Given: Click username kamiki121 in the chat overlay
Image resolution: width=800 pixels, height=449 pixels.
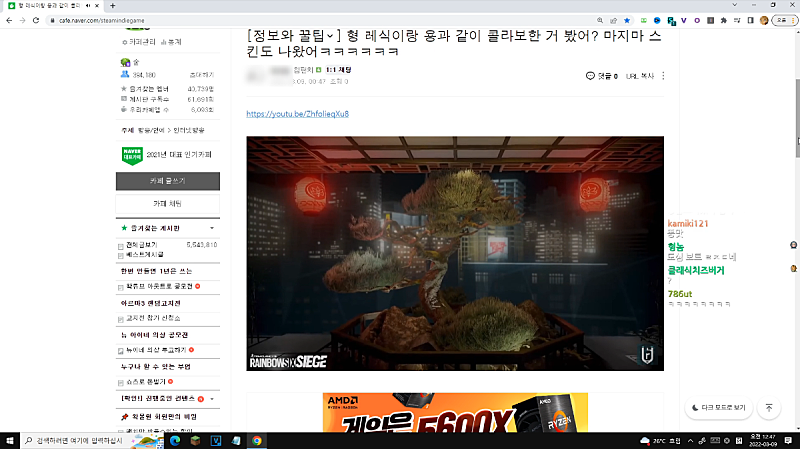Looking at the screenshot, I should click(688, 223).
